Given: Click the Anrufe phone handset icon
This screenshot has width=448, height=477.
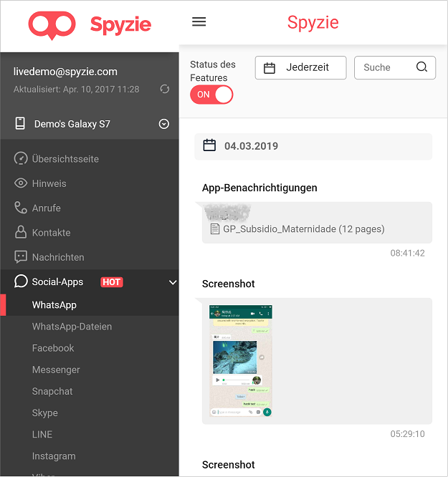Looking at the screenshot, I should coord(21,208).
